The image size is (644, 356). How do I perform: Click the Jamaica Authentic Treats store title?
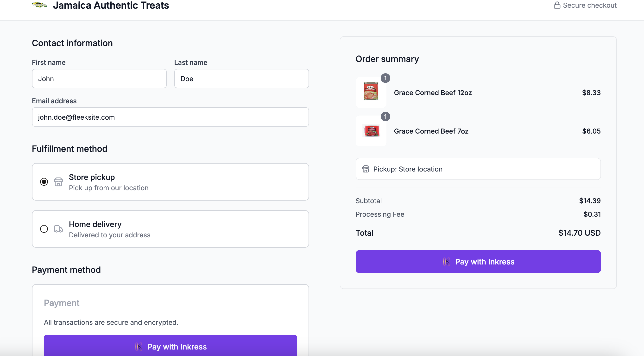tap(111, 5)
